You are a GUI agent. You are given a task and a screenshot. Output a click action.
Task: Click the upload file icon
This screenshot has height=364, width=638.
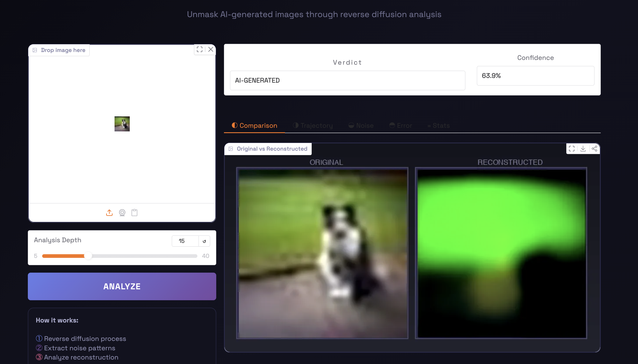[x=109, y=212]
